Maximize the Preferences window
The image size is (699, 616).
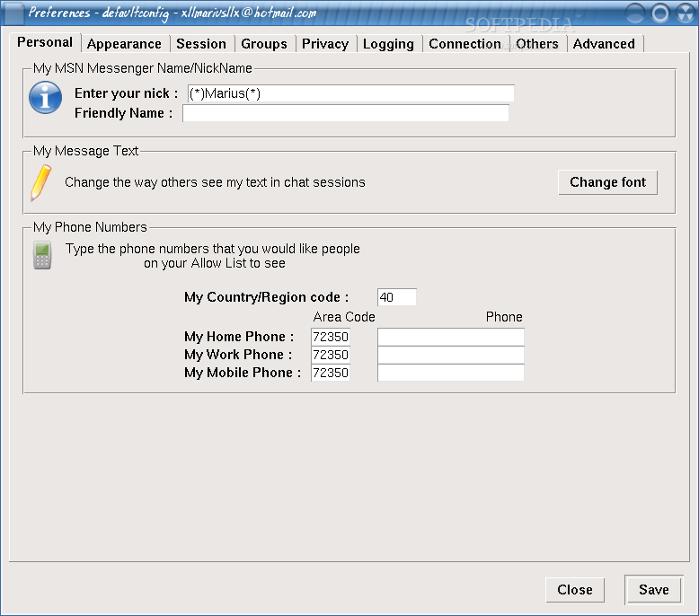660,13
